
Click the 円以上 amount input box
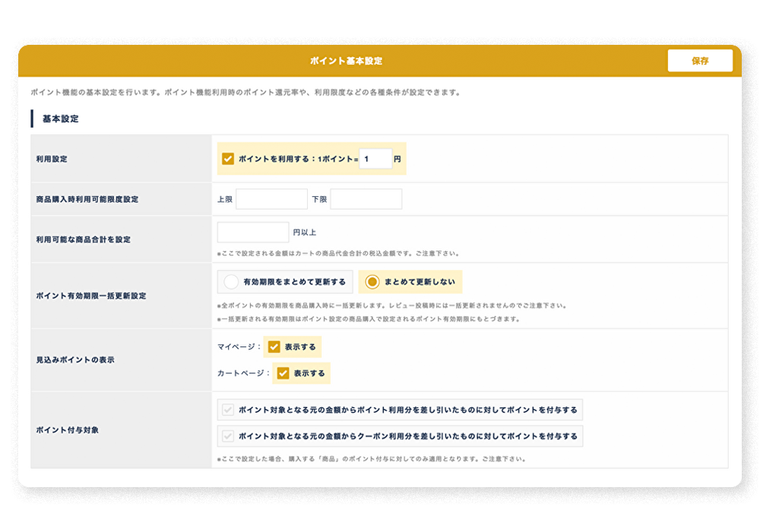[253, 233]
